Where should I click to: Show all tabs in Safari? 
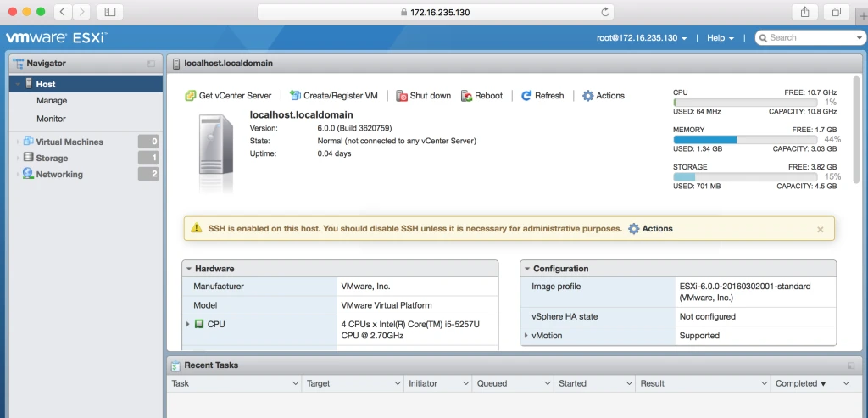coord(837,11)
